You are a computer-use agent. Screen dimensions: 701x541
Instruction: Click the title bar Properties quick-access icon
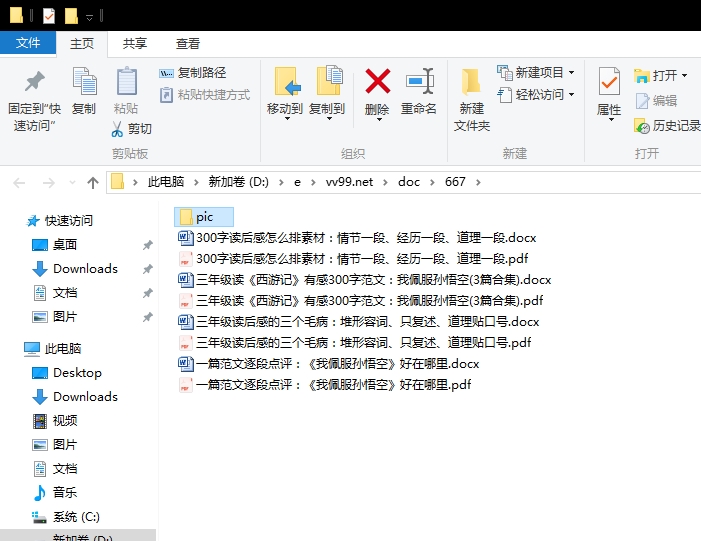point(49,16)
